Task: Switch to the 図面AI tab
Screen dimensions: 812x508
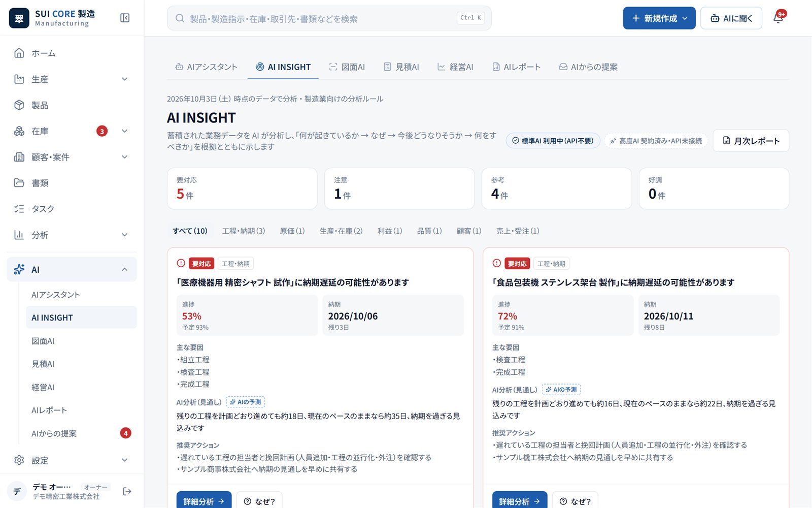Action: (347, 67)
